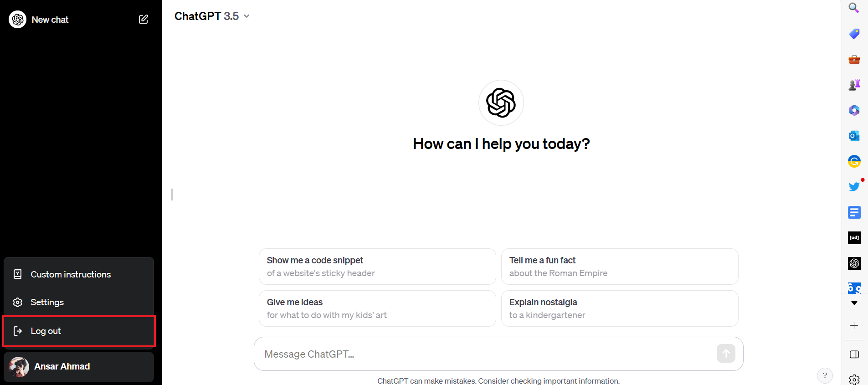The height and width of the screenshot is (385, 868).
Task: Open Custom instructions from the menu
Action: point(71,274)
